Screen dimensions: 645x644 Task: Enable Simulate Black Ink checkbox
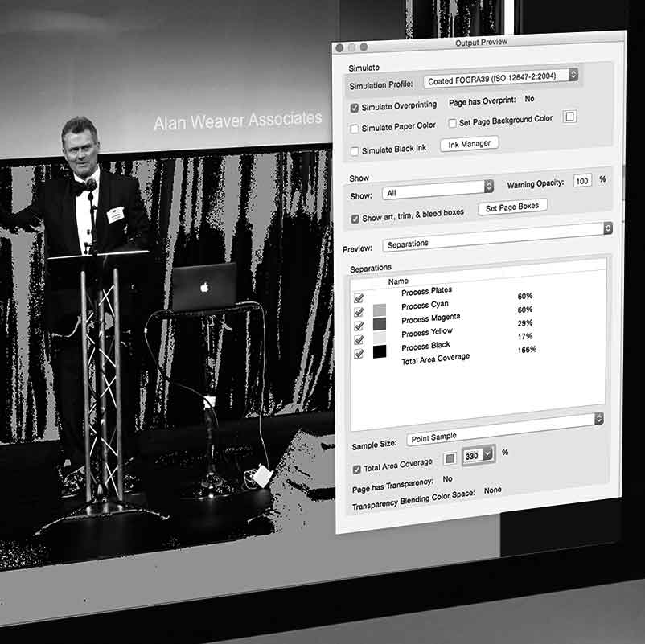pos(355,151)
